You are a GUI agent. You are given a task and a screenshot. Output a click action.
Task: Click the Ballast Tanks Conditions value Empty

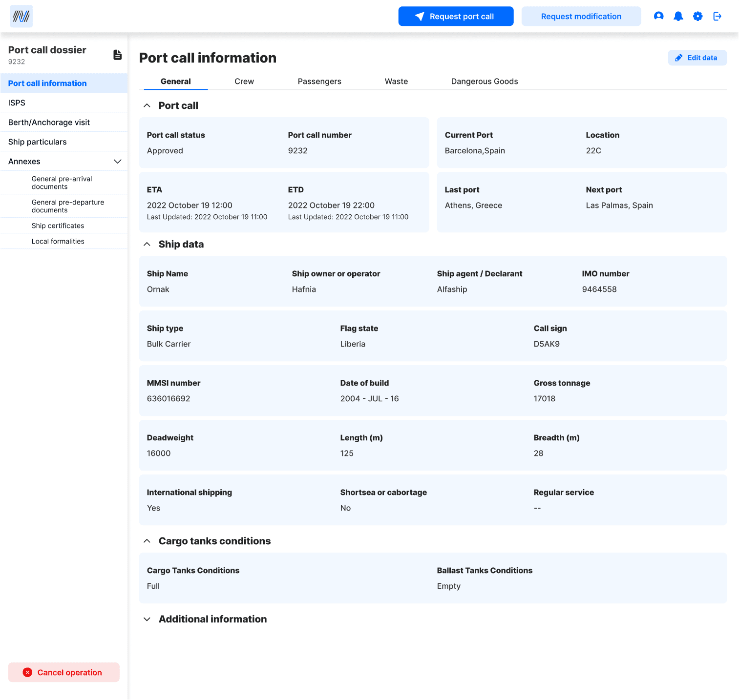tap(448, 586)
